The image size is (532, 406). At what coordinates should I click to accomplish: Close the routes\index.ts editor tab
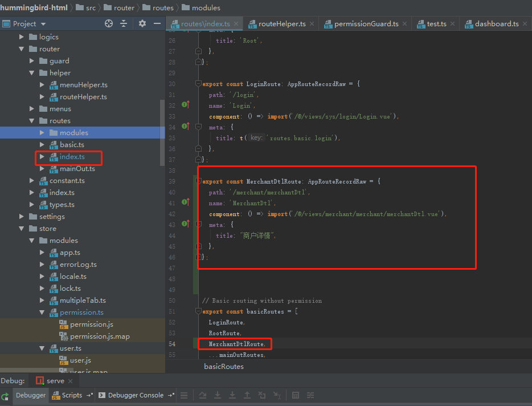coord(236,24)
